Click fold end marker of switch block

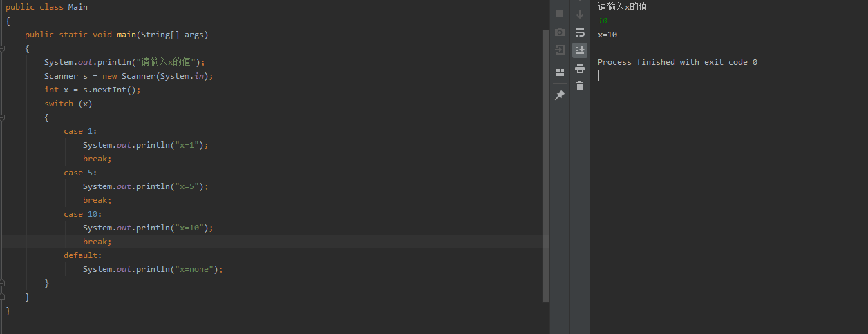[2, 283]
